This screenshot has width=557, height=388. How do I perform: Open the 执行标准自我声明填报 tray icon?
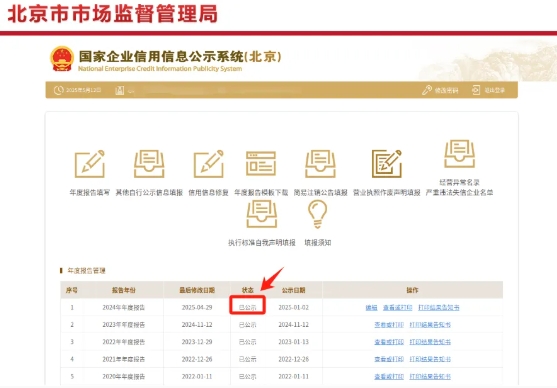(x=262, y=214)
